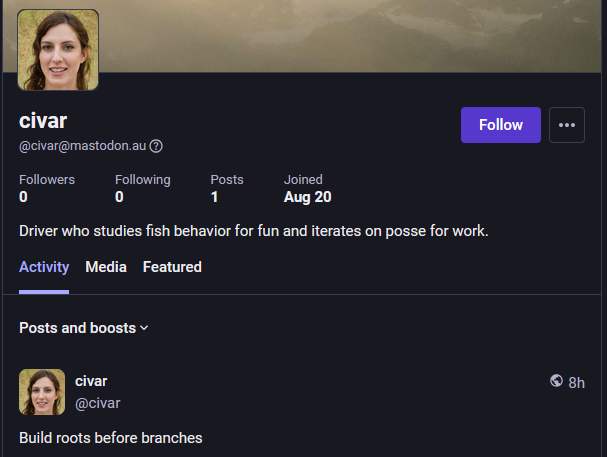The image size is (607, 457).
Task: Click the small avatar on the post
Action: point(42,392)
